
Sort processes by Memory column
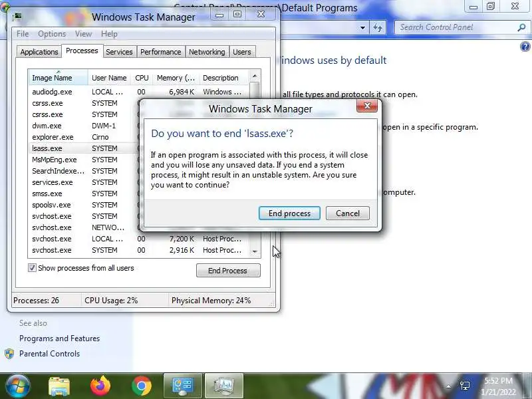(176, 78)
